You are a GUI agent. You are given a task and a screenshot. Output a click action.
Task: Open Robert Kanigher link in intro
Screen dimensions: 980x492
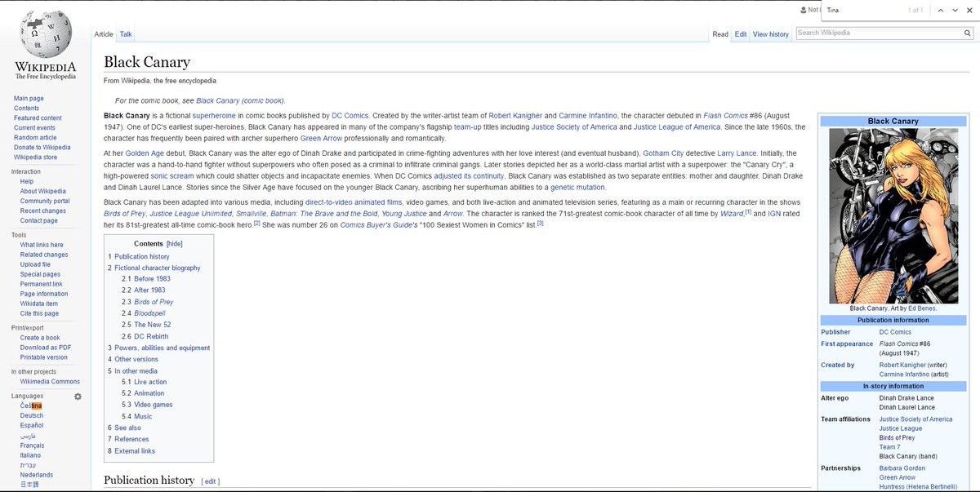coord(516,116)
